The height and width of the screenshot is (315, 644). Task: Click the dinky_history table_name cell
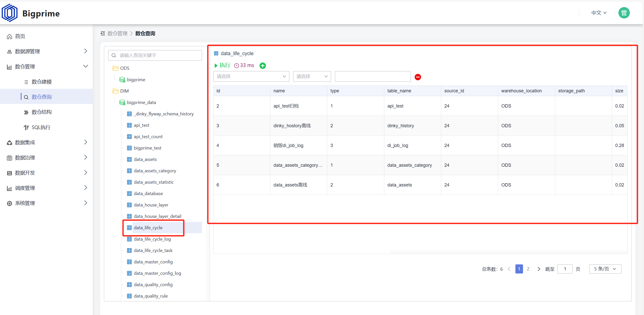[413, 126]
